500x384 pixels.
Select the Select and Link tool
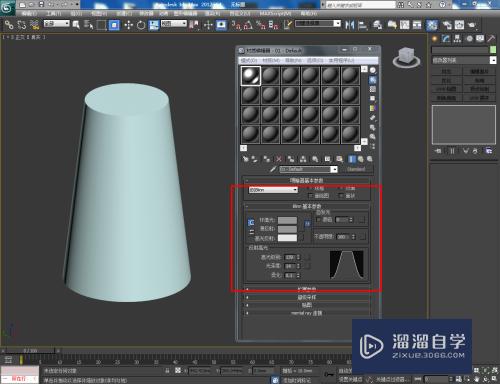click(9, 25)
